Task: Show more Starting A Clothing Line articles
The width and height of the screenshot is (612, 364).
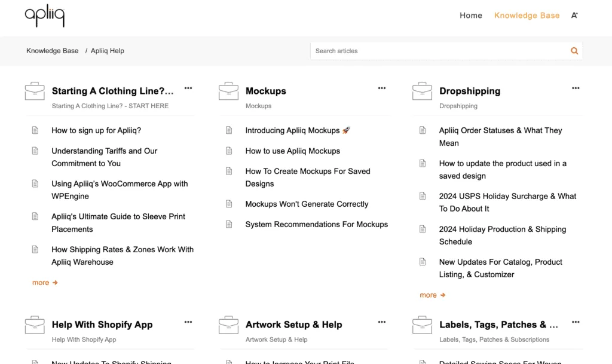Action: [45, 282]
